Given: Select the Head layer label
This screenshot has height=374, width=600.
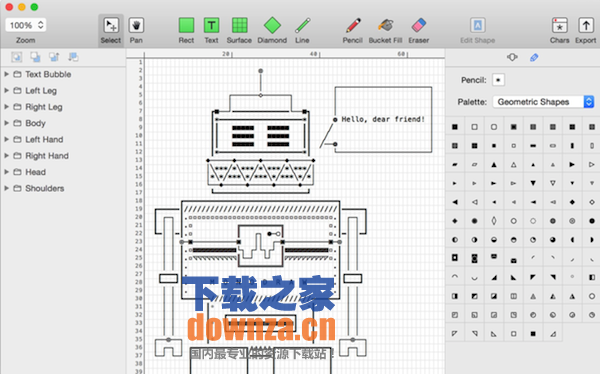Looking at the screenshot, I should 35,172.
